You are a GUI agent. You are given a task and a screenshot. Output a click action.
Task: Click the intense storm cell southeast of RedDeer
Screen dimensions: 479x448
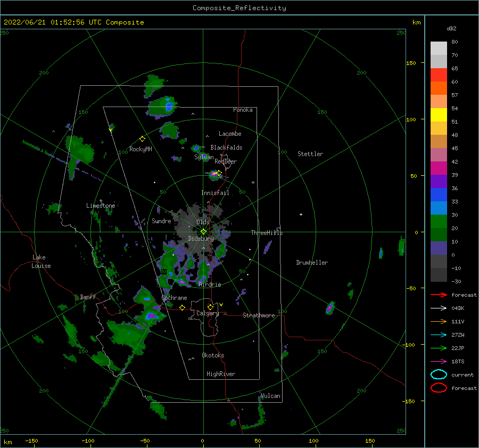(x=215, y=174)
